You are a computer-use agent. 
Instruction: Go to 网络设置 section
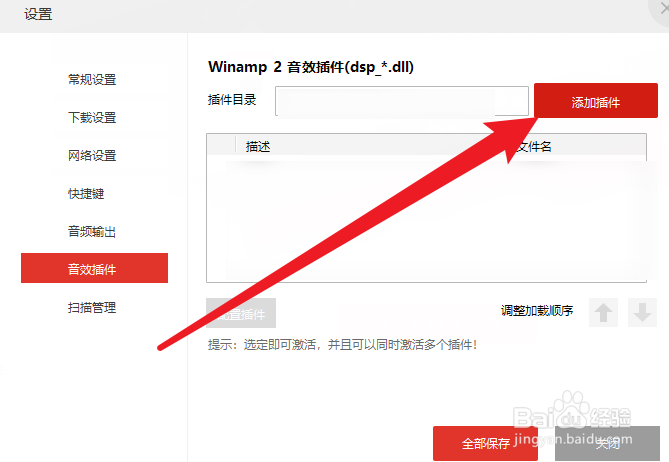[x=92, y=155]
